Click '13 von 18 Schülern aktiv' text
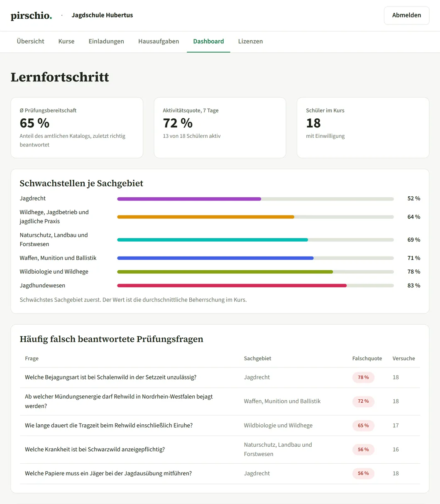Image resolution: width=440 pixels, height=504 pixels. point(192,136)
